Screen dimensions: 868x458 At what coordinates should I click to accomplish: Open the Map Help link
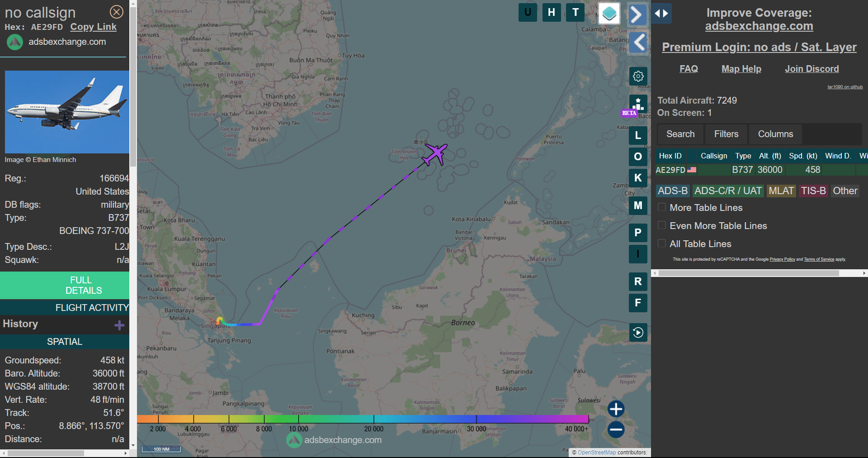click(x=741, y=69)
